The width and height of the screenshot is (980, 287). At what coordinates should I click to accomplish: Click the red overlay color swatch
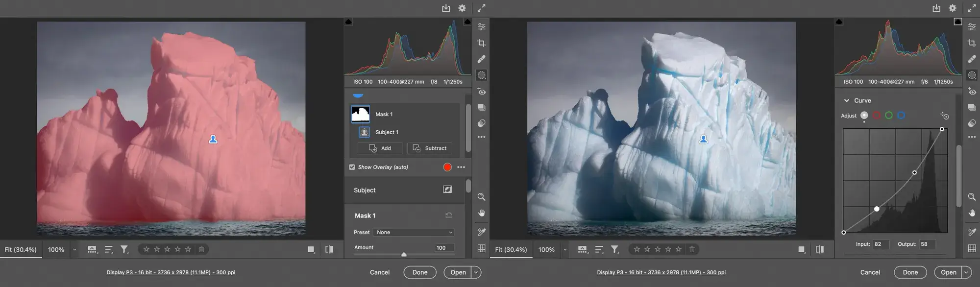(447, 167)
